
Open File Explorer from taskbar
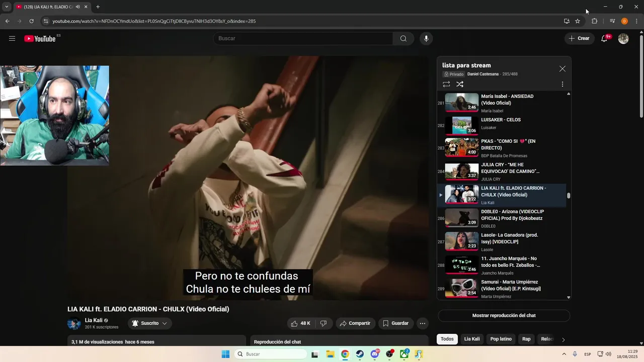click(330, 354)
